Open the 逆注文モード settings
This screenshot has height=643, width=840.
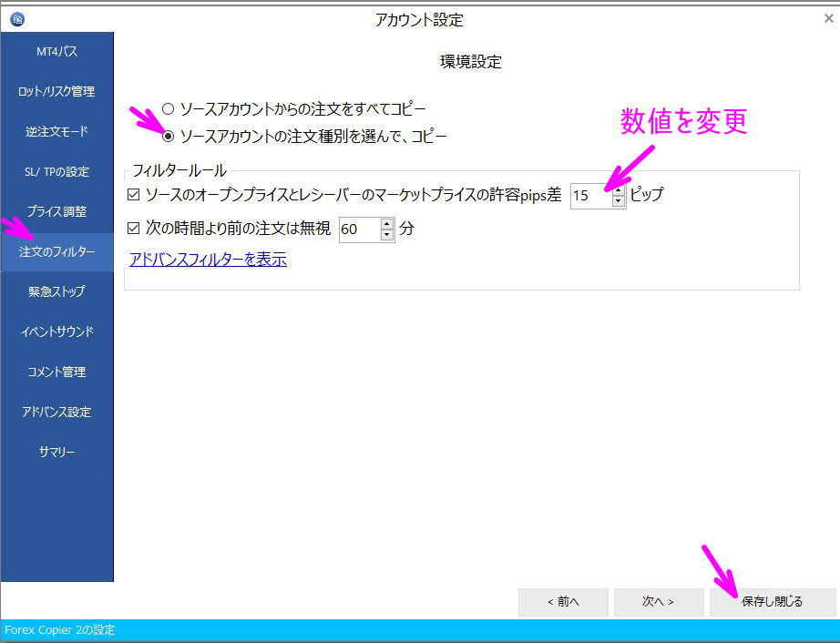point(56,131)
